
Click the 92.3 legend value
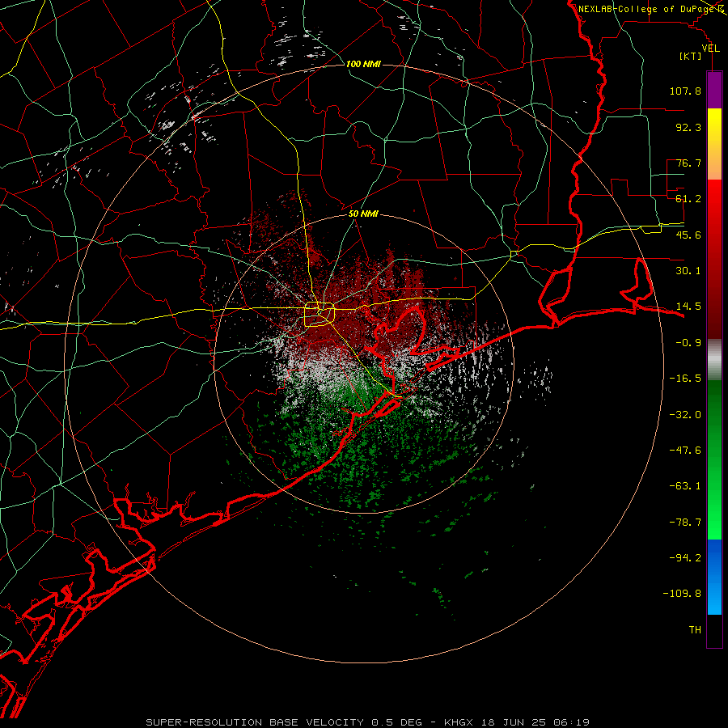(x=688, y=127)
